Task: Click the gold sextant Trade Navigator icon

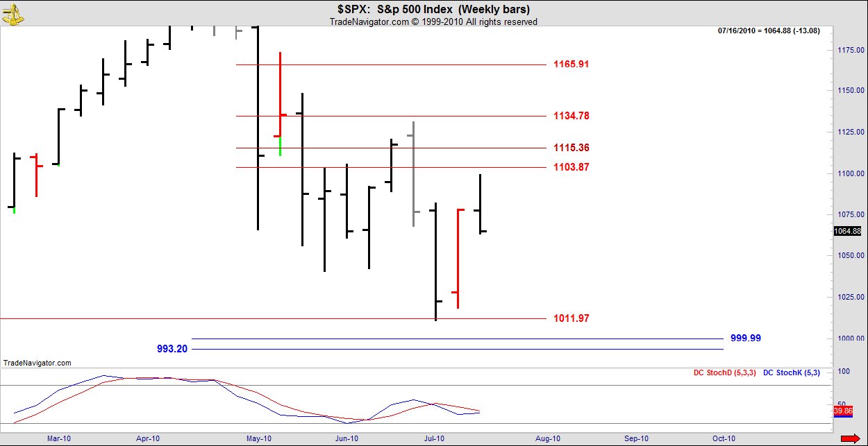Action: [13, 15]
